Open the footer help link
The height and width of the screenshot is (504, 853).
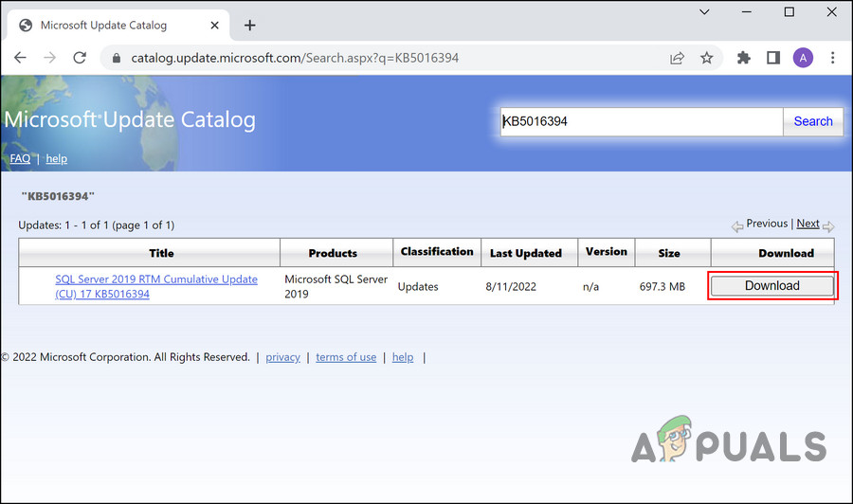(403, 357)
